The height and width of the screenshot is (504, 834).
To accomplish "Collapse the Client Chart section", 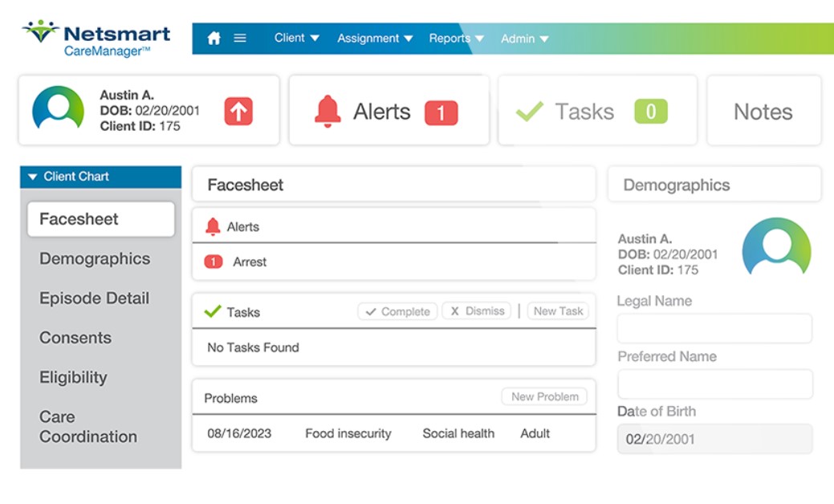I will click(32, 177).
